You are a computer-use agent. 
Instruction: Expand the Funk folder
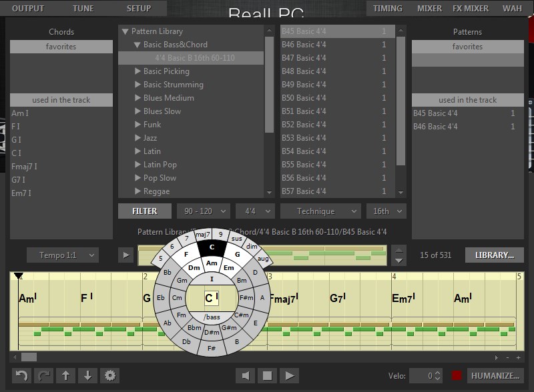coord(138,125)
